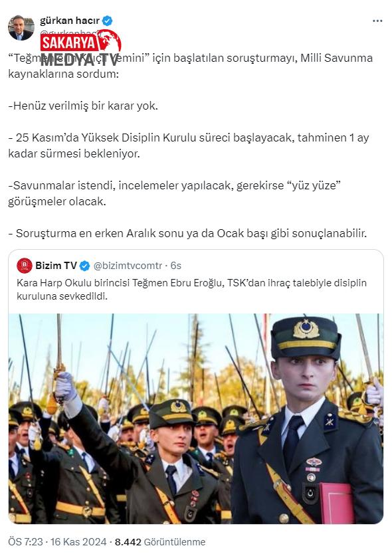
Task: Open the gürkan hacır display name link
Action: [x=70, y=21]
